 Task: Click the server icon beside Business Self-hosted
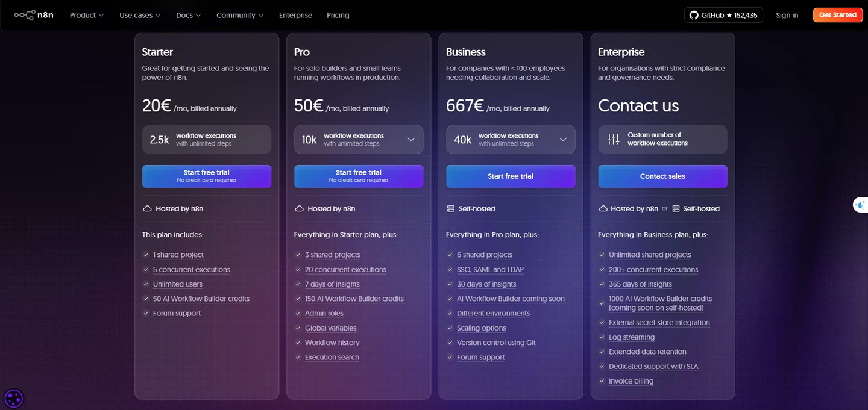[x=451, y=209]
